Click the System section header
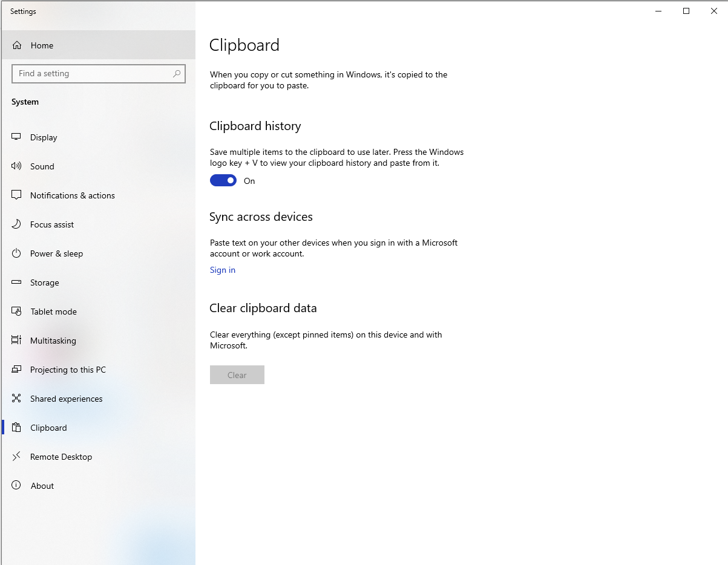The width and height of the screenshot is (728, 565). [x=25, y=102]
